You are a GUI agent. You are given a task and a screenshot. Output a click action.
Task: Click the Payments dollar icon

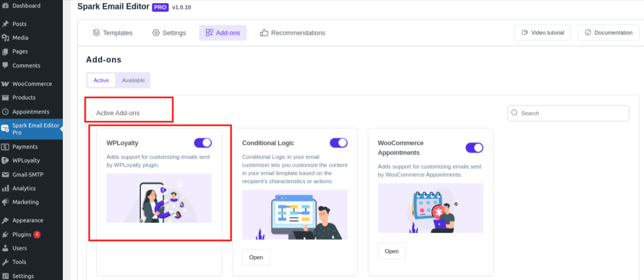[5, 147]
